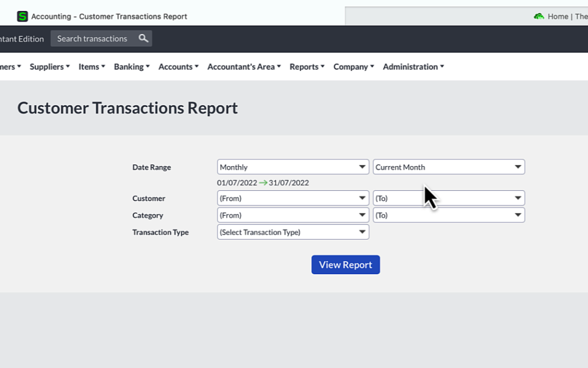
Task: Open the Category (From) dropdown
Action: click(293, 215)
